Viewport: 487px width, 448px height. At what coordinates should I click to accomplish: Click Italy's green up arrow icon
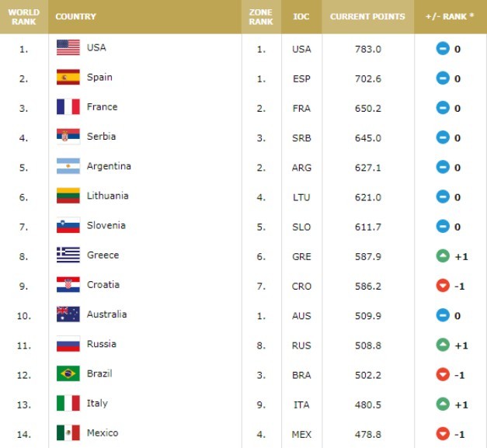[443, 405]
